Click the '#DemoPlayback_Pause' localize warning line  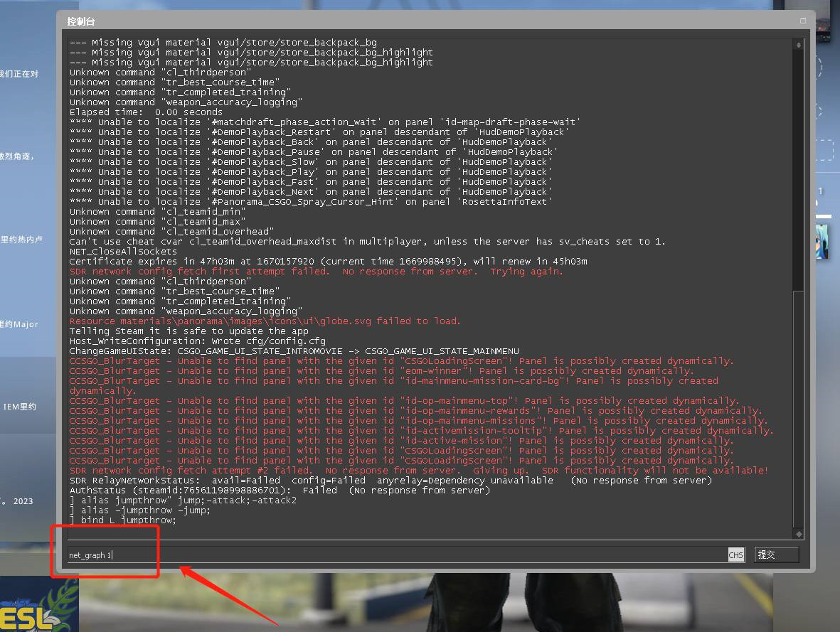click(x=314, y=152)
